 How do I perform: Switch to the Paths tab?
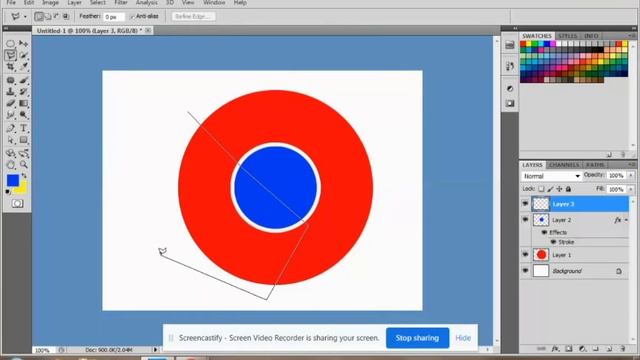[x=595, y=165]
